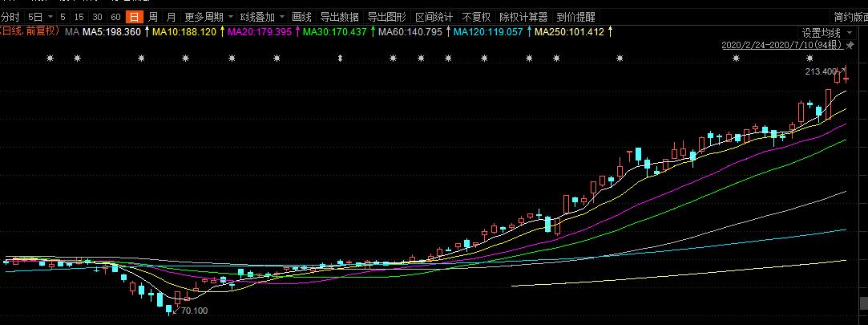
Task: Switch to the 月 monthly period
Action: pyautogui.click(x=172, y=17)
